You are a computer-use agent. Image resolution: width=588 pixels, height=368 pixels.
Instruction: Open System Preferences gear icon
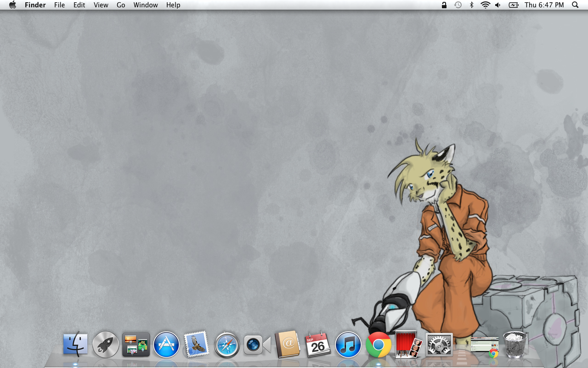pyautogui.click(x=439, y=345)
